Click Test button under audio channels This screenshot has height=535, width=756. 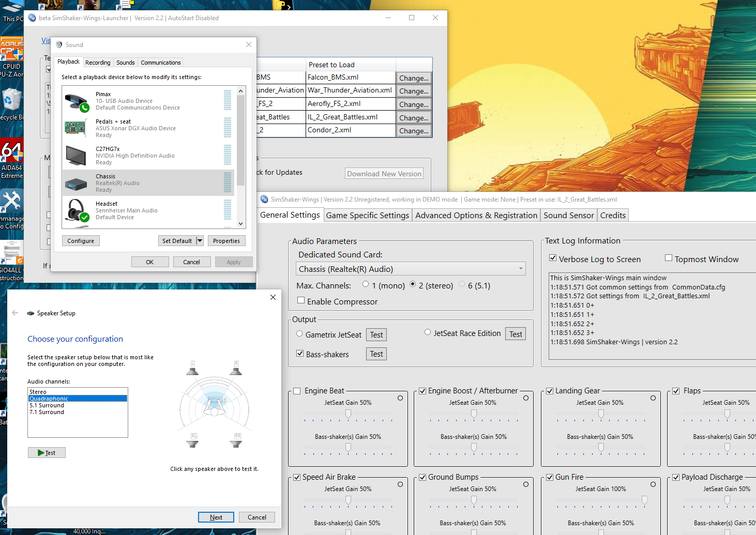pos(47,453)
